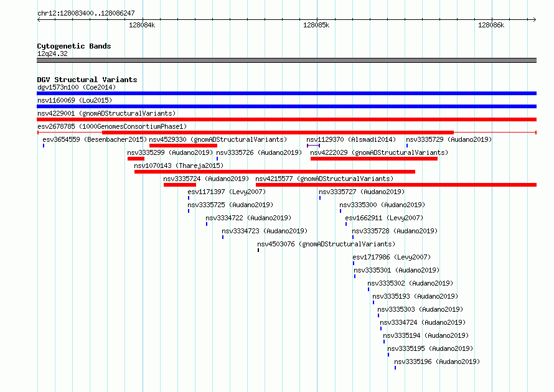Open nsv3335300 (Audano2019) label
This screenshot has height=392, width=554.
coord(382,205)
